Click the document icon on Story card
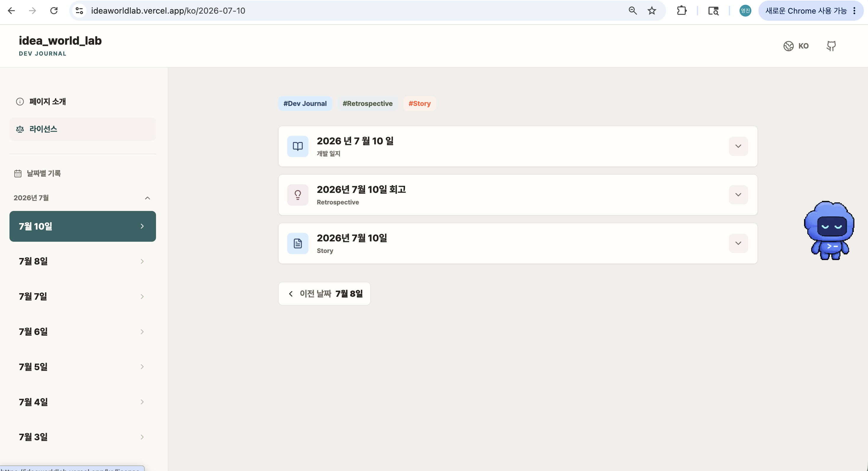 click(x=298, y=243)
